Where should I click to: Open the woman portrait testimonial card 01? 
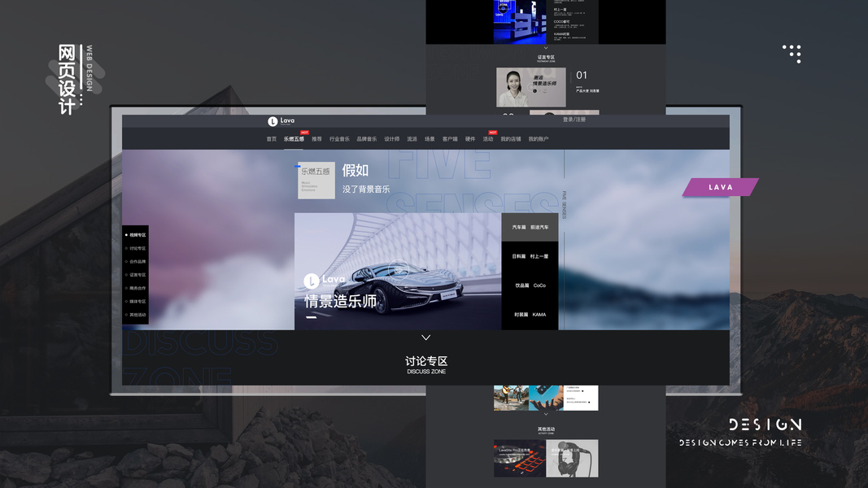(x=531, y=87)
